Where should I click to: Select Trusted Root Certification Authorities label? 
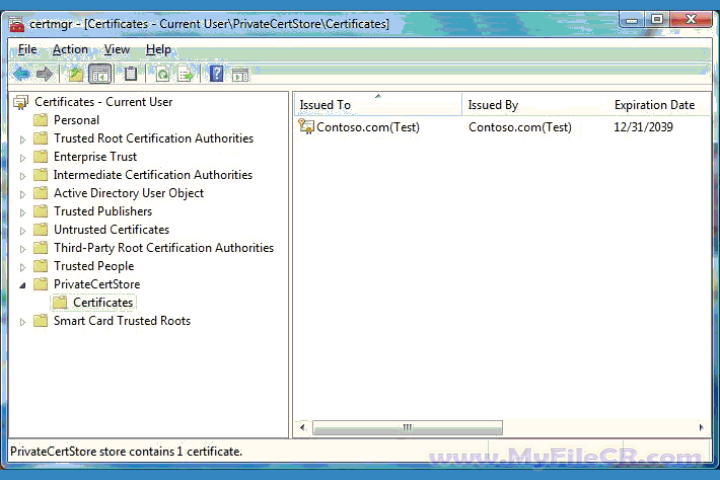153,138
